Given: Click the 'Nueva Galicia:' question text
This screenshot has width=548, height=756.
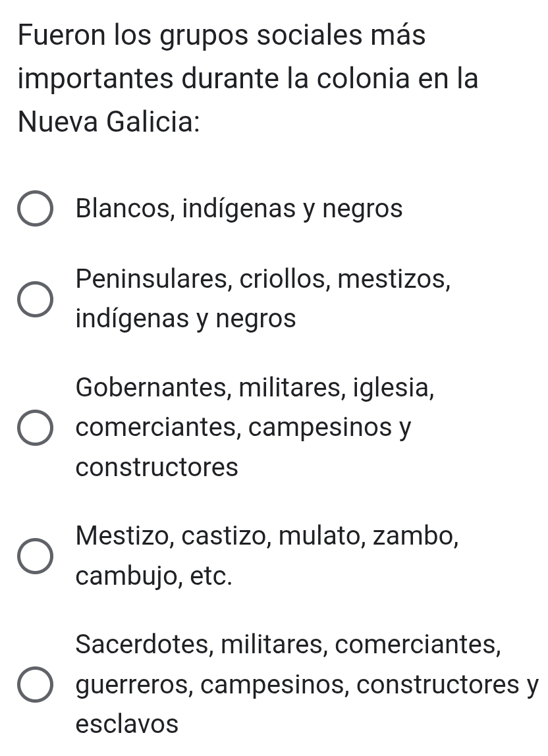Looking at the screenshot, I should coord(110,123).
